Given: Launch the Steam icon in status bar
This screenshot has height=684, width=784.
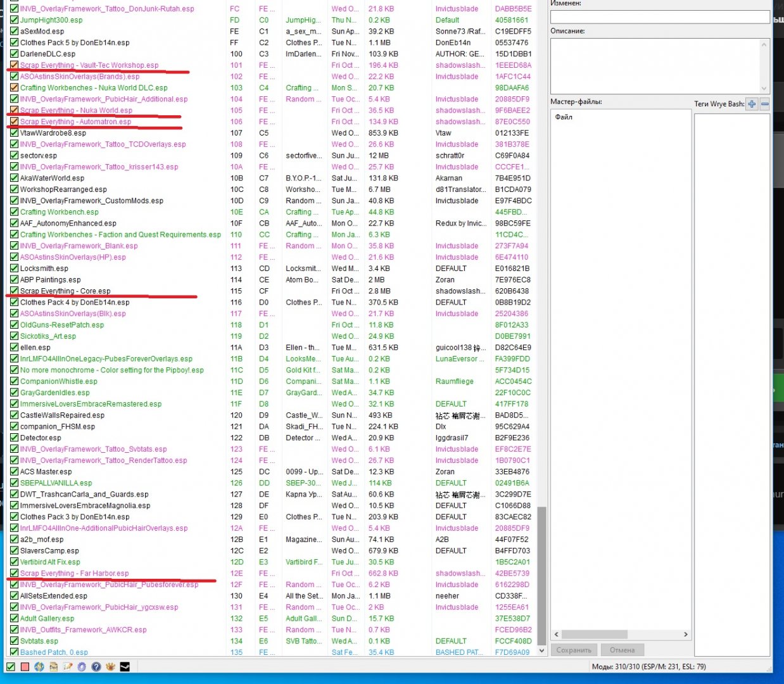Looking at the screenshot, I should pos(125,666).
